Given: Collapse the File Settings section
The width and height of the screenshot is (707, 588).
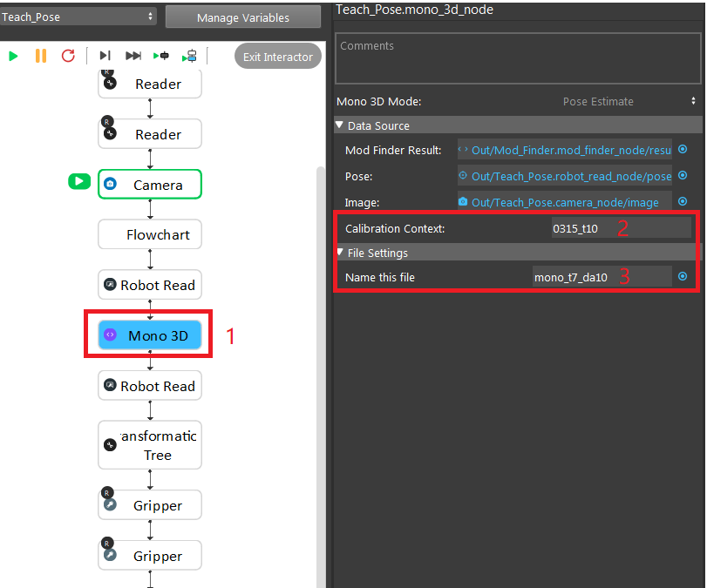Looking at the screenshot, I should pos(340,253).
